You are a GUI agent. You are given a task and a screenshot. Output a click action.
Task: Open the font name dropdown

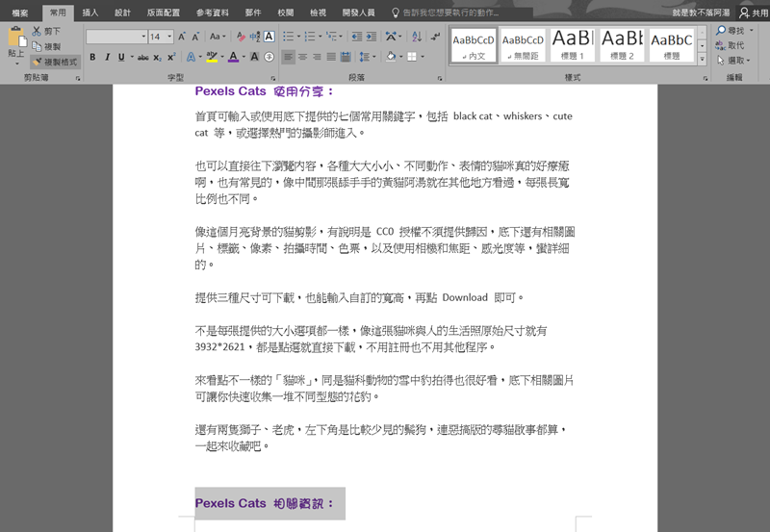[143, 37]
